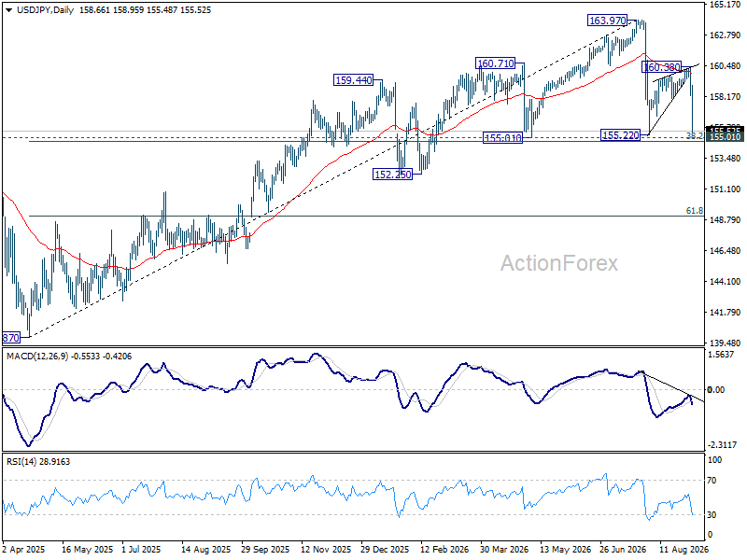Select the 160.710 price label

coord(496,63)
